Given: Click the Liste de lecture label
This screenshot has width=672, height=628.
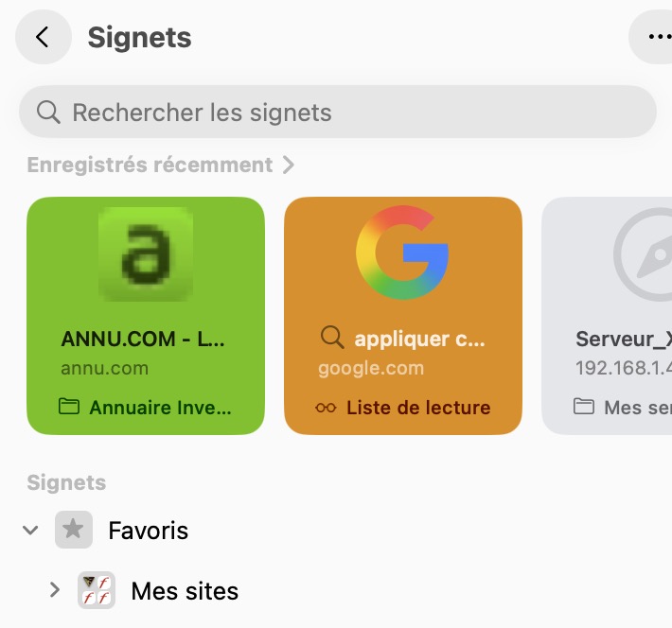Looking at the screenshot, I should point(418,409).
